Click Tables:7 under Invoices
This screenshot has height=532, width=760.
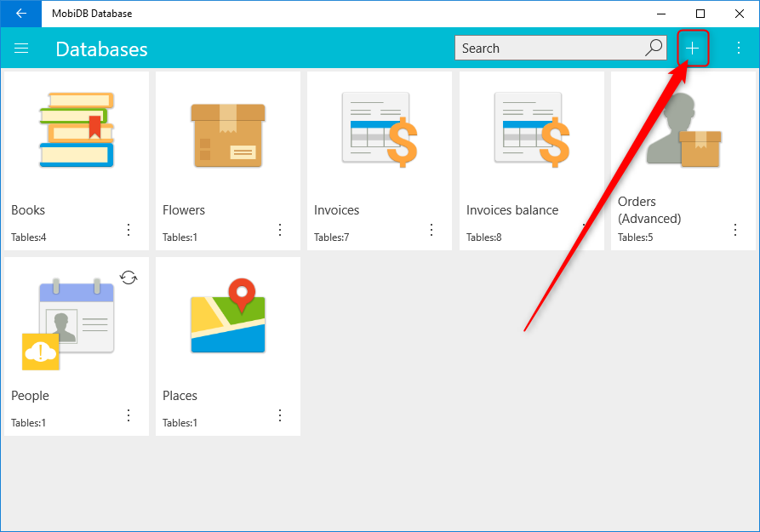(x=332, y=237)
